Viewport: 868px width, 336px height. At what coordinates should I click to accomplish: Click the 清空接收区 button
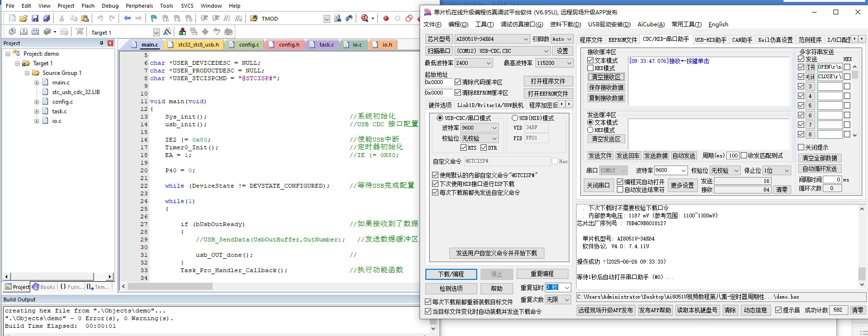[x=606, y=77]
